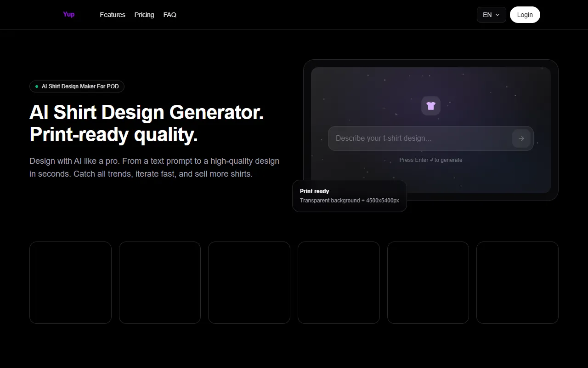Image resolution: width=588 pixels, height=368 pixels.
Task: Click the Press Enter to generate hint
Action: coord(430,160)
